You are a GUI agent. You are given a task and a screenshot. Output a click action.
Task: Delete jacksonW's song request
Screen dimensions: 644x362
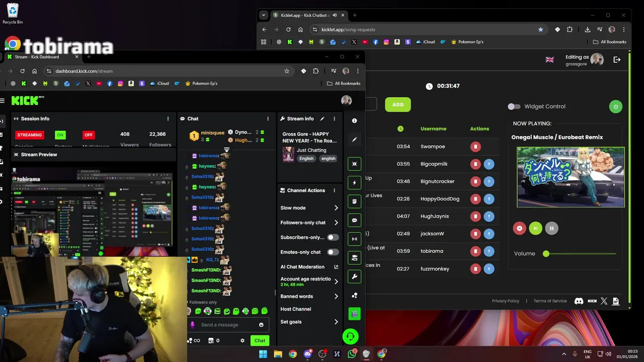[x=475, y=234]
